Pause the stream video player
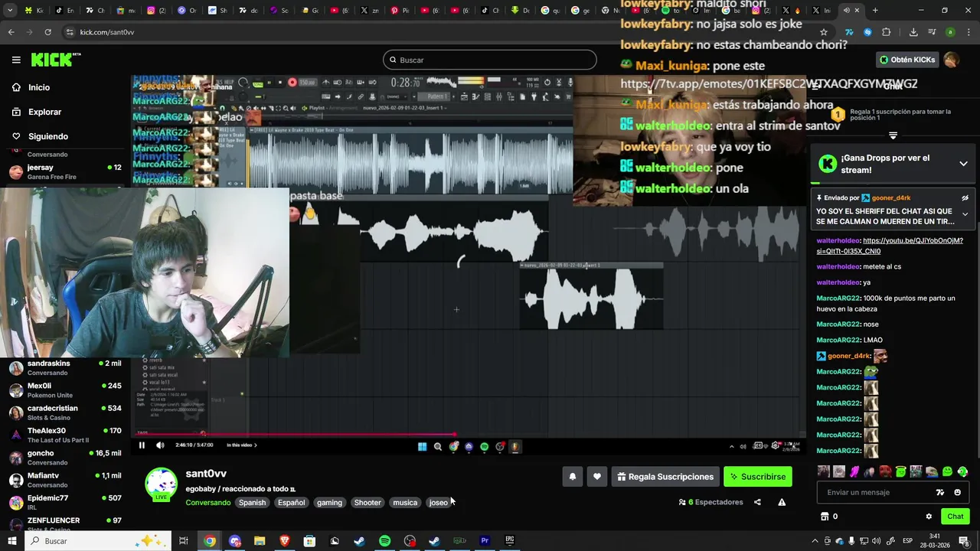This screenshot has height=551, width=980. 142,445
